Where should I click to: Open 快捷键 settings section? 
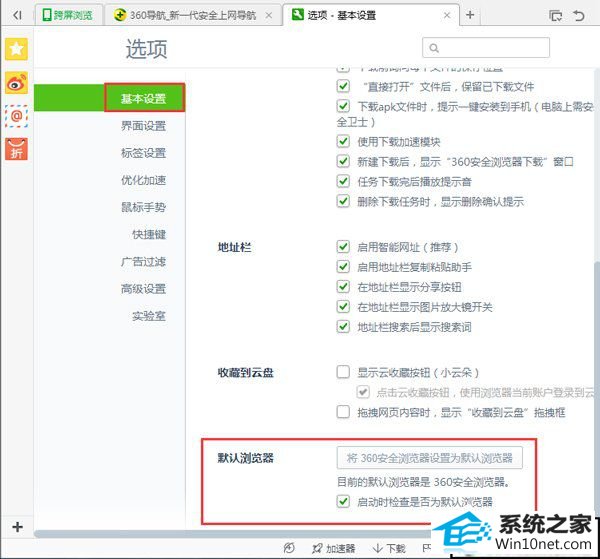(x=149, y=234)
